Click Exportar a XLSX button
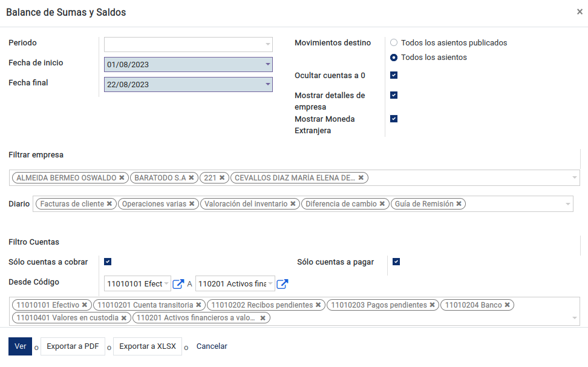The width and height of the screenshot is (588, 367). pyautogui.click(x=148, y=346)
